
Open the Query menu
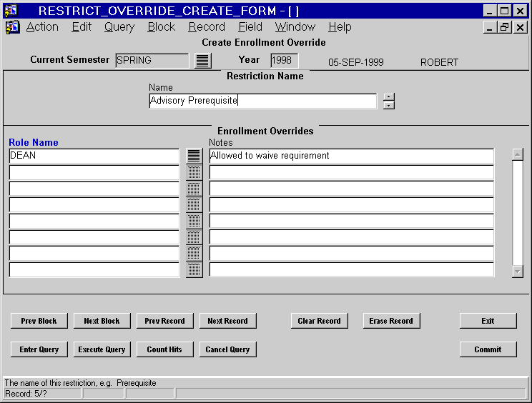pyautogui.click(x=119, y=26)
